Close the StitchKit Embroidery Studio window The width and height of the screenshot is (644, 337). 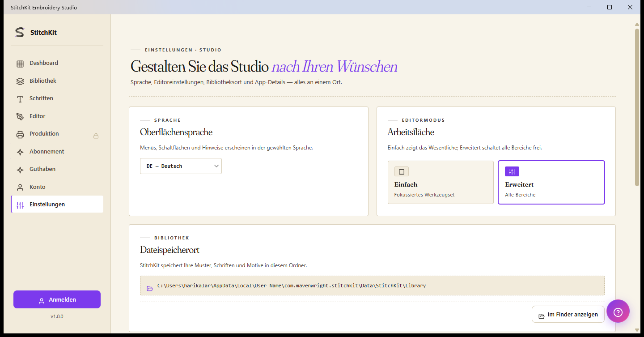coord(630,7)
